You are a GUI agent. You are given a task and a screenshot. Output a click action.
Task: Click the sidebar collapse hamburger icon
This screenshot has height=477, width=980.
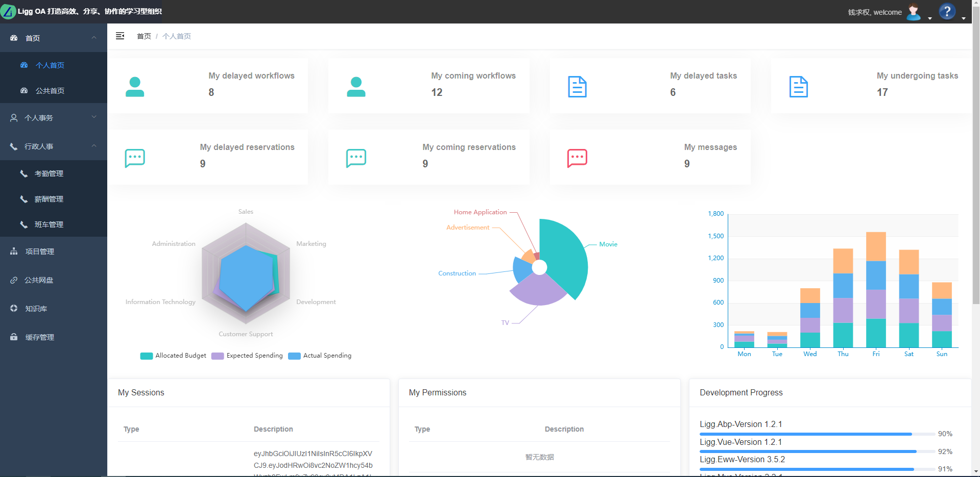(120, 36)
